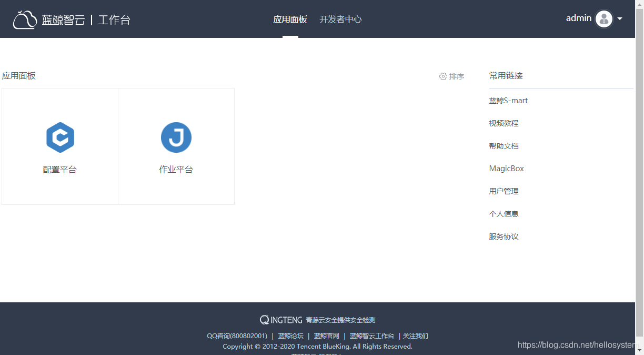
Task: Click the scrollbar down arrow
Action: tap(640, 350)
